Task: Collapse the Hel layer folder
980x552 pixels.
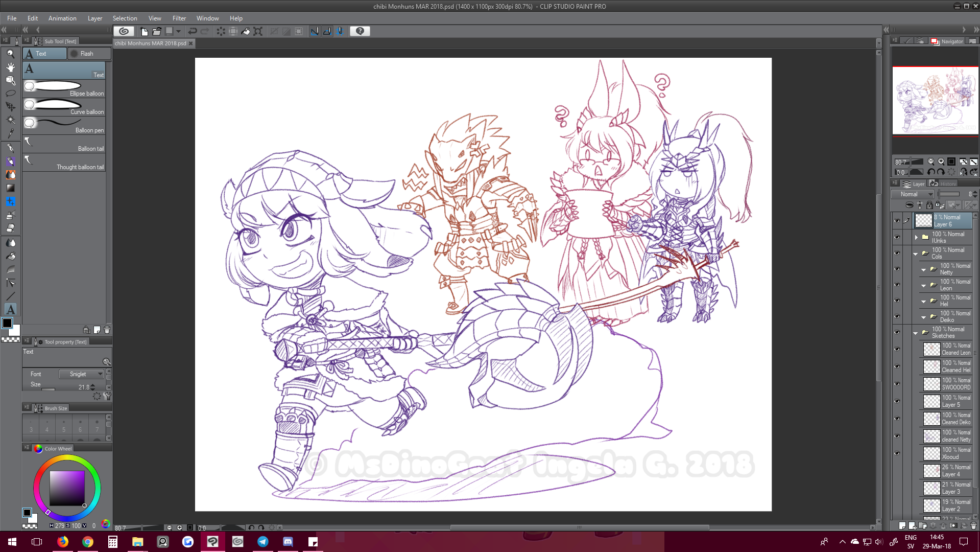Action: [x=924, y=301]
